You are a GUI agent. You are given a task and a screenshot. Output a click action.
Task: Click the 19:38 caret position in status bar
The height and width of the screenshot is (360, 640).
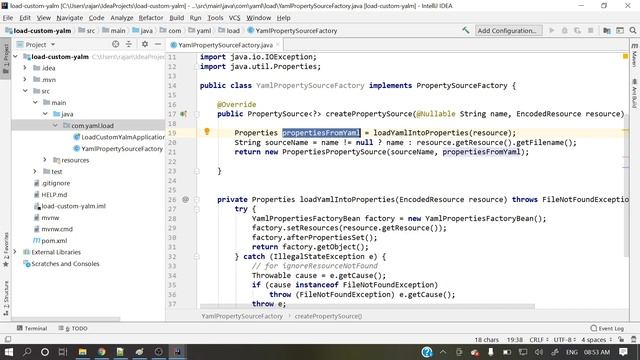pyautogui.click(x=515, y=340)
